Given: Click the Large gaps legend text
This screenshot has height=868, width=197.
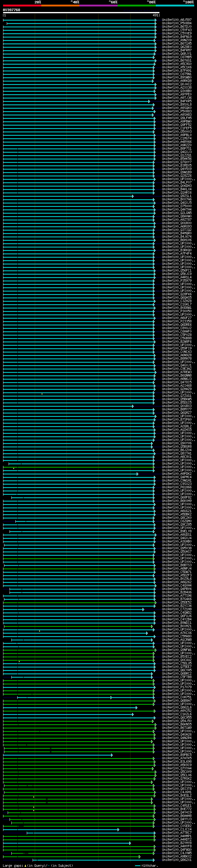Looking at the screenshot, I should 38,865.
